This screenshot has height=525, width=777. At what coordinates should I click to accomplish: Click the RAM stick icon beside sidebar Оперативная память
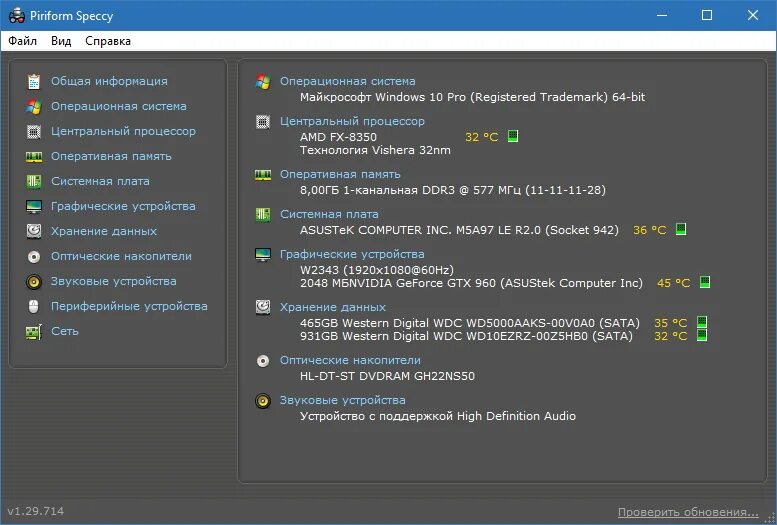[x=34, y=157]
